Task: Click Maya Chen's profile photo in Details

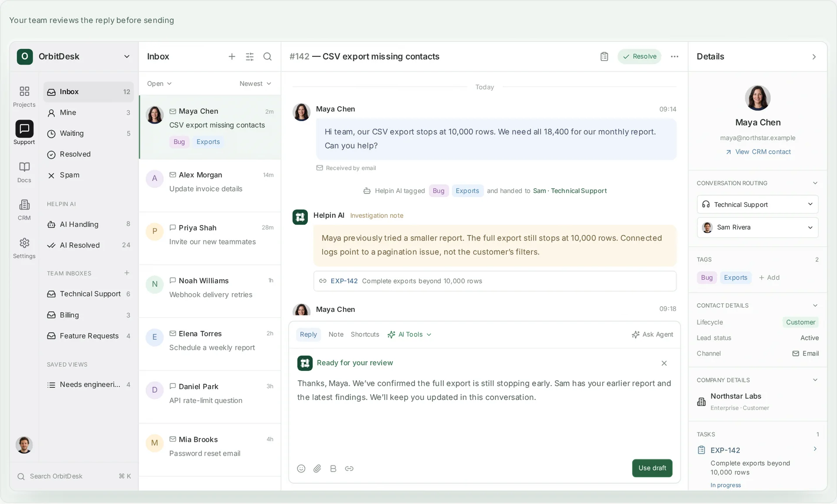Action: coord(758,98)
